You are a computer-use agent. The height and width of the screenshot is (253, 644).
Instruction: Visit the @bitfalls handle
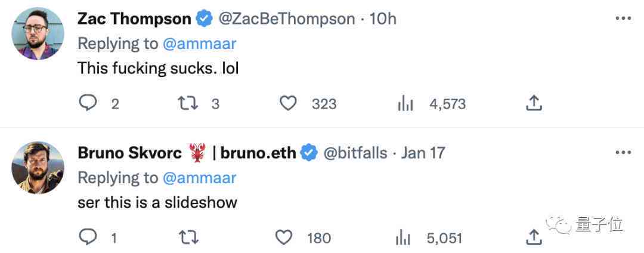pyautogui.click(x=355, y=153)
